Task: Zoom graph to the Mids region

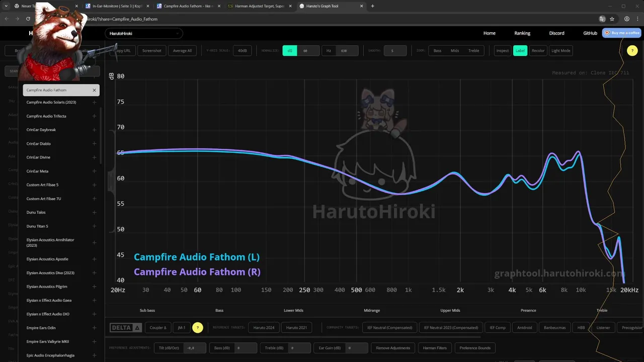Action: click(x=455, y=51)
